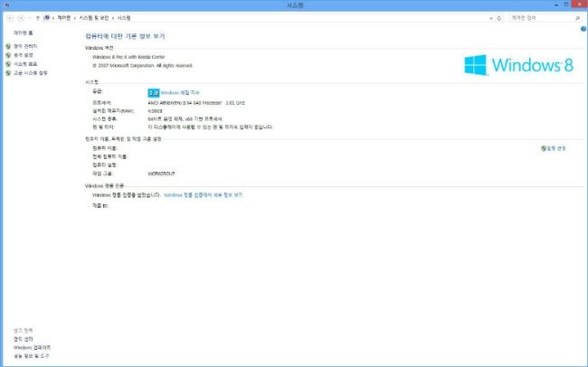The height and width of the screenshot is (367, 588).
Task: Select the 시스템 breadcrumb
Action: coord(124,18)
